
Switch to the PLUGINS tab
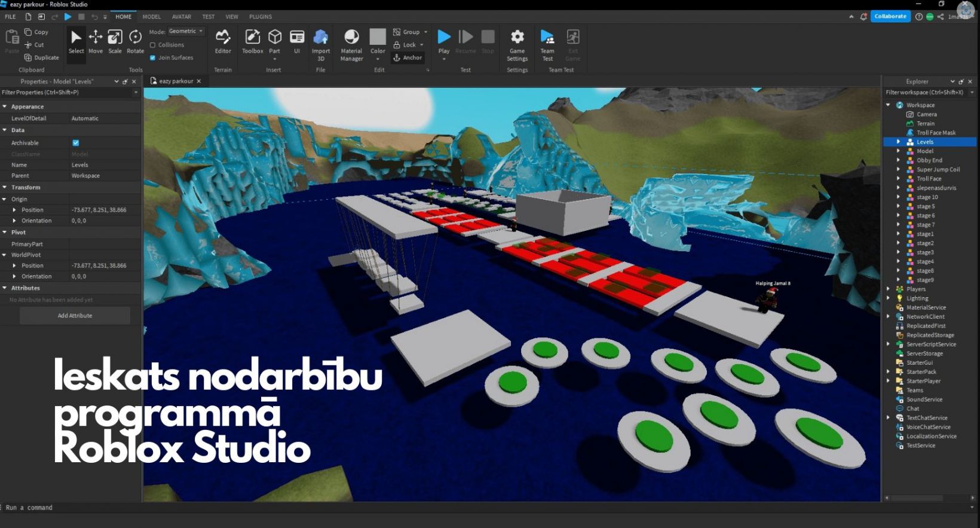point(261,17)
